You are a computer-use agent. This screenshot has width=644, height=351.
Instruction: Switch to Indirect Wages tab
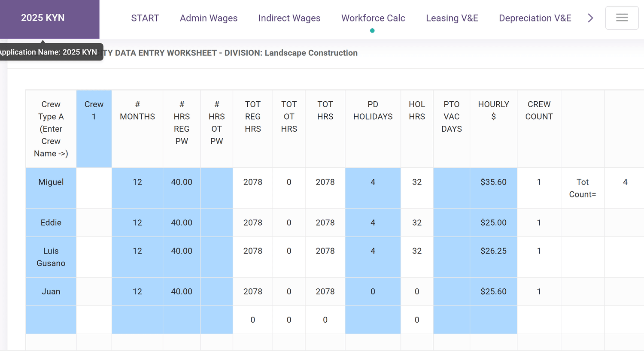pyautogui.click(x=289, y=18)
